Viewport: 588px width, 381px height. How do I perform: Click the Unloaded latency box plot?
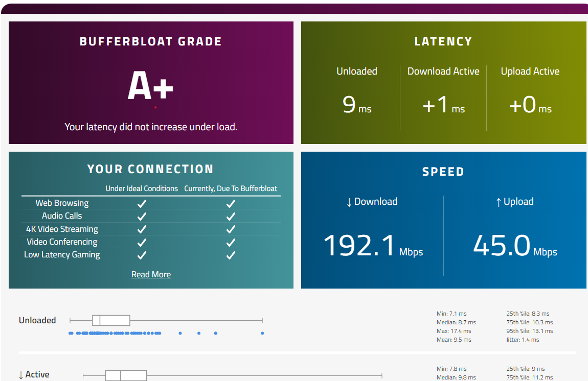166,320
